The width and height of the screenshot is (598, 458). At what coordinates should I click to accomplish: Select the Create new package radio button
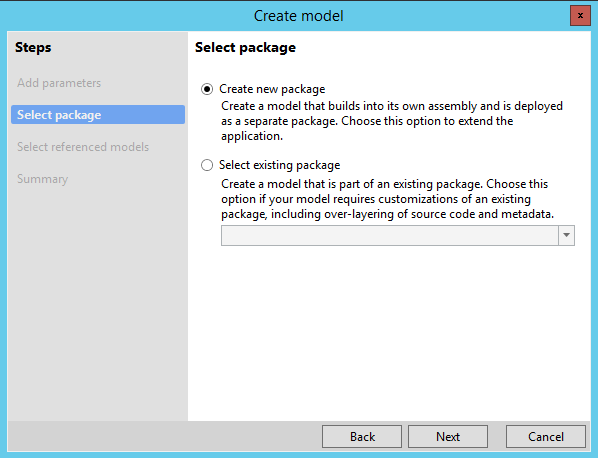pyautogui.click(x=207, y=89)
